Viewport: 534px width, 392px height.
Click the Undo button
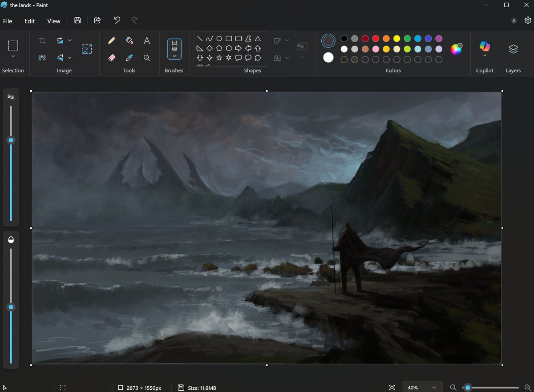click(x=117, y=20)
